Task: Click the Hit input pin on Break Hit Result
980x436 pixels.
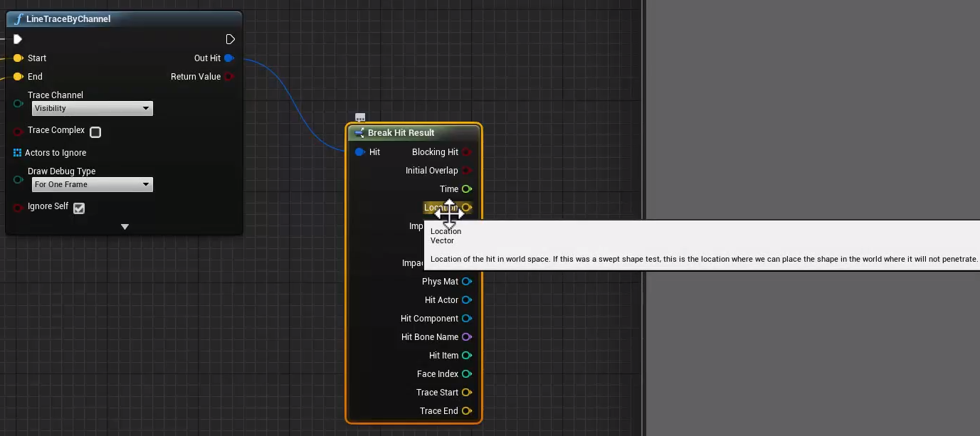Action: (359, 152)
